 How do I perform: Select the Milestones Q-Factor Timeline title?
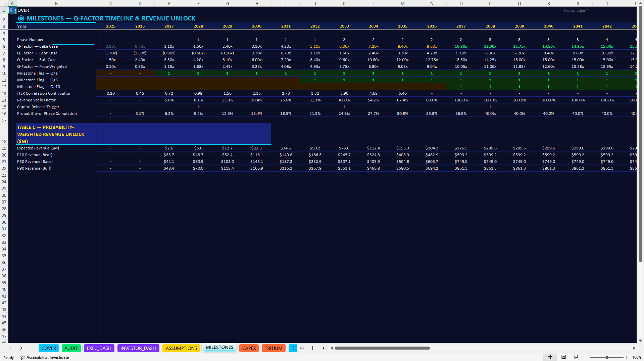[107, 18]
